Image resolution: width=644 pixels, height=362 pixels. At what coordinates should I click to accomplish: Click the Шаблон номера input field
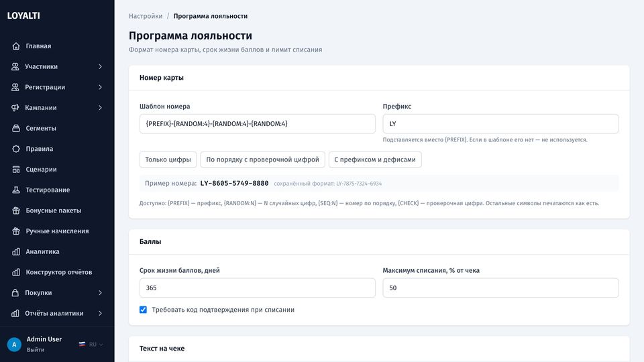click(x=258, y=123)
